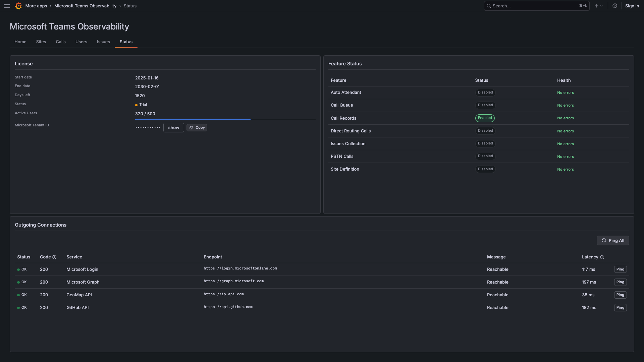Click the orange Trial status dot
The image size is (644, 362).
[x=136, y=105]
